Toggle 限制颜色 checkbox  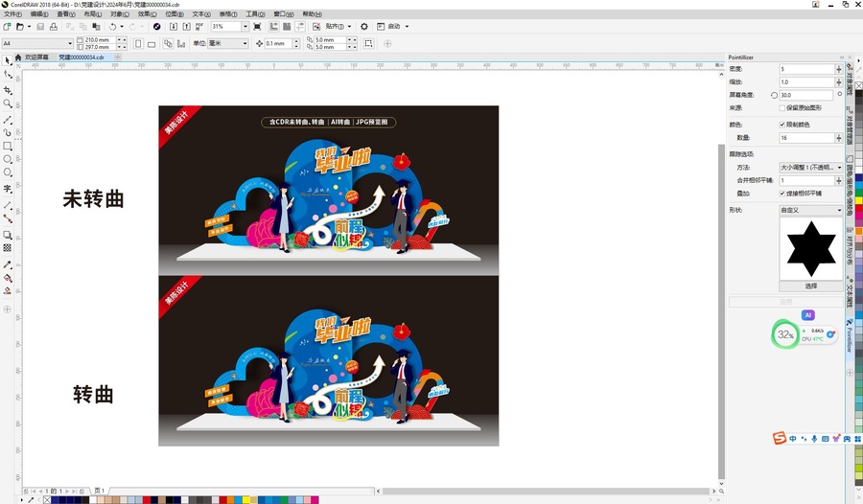pos(782,125)
